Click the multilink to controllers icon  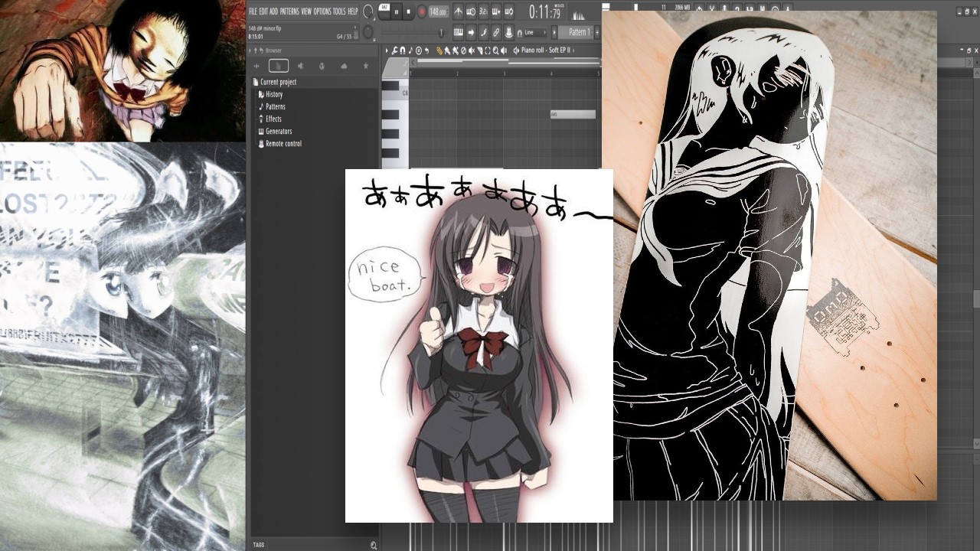pos(496,33)
